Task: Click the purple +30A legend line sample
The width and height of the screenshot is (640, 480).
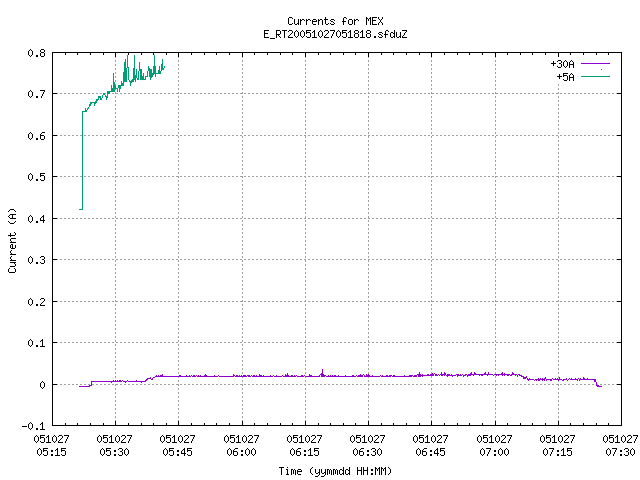Action: pos(595,64)
